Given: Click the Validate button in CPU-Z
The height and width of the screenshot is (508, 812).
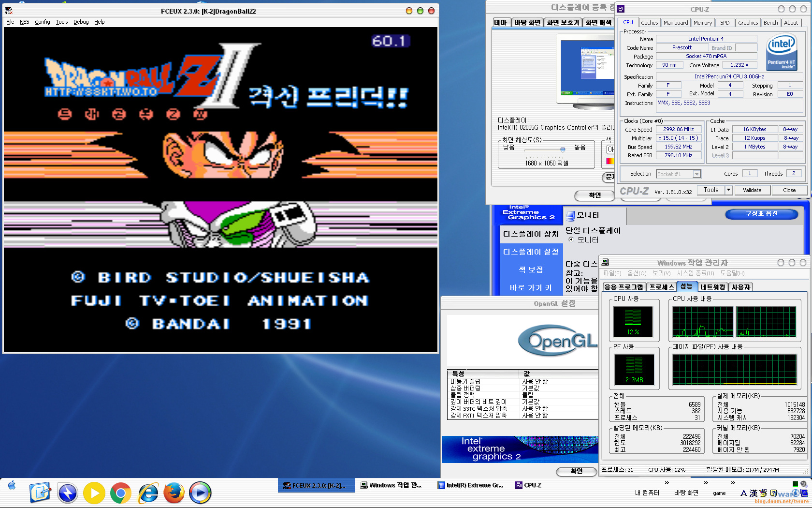Looking at the screenshot, I should pyautogui.click(x=752, y=190).
